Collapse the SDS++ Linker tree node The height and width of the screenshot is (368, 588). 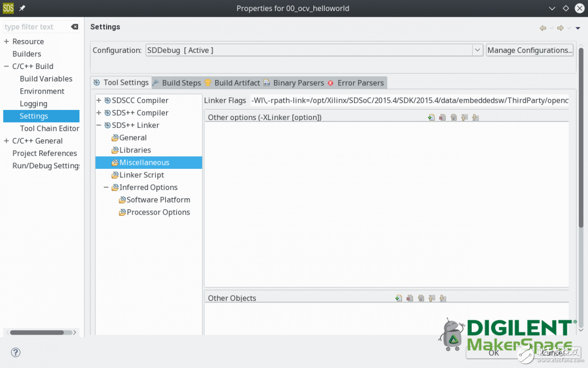point(99,125)
